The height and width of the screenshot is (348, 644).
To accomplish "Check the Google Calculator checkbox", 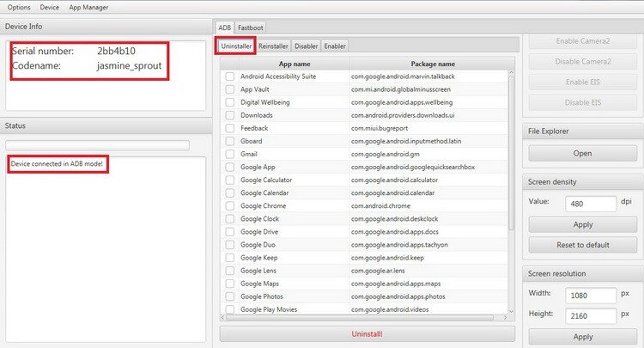I will [x=230, y=180].
